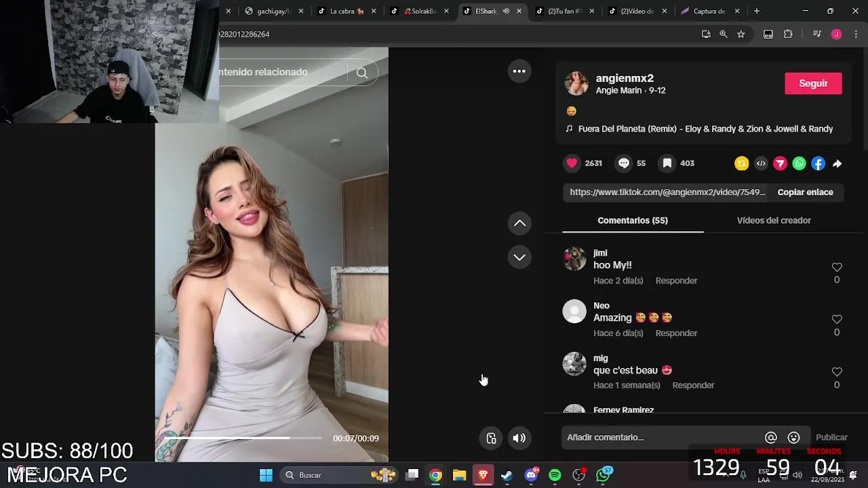Viewport: 868px width, 488px height.
Task: Click Copiar enlace button
Action: pos(805,192)
